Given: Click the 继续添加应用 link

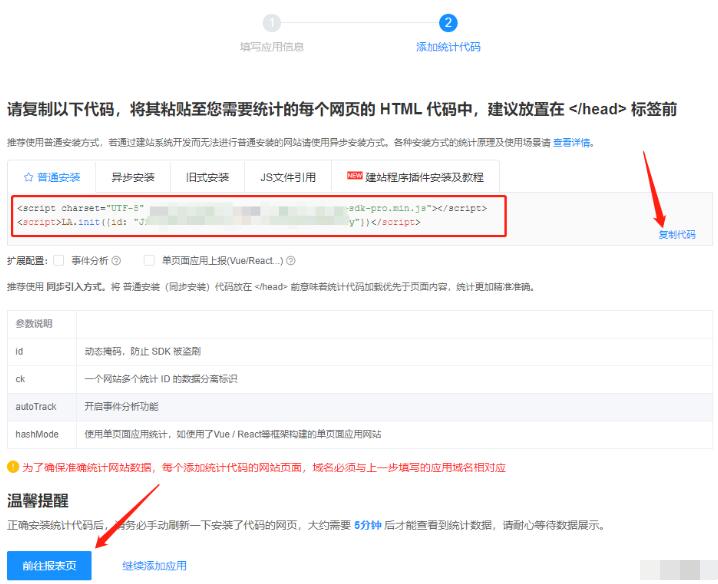Looking at the screenshot, I should [x=154, y=565].
